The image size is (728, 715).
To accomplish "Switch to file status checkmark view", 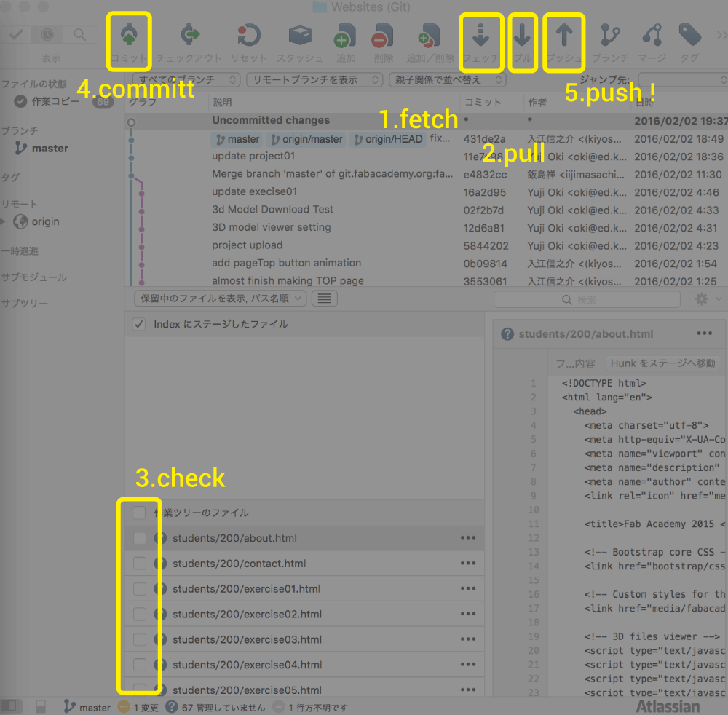I will coord(16,34).
